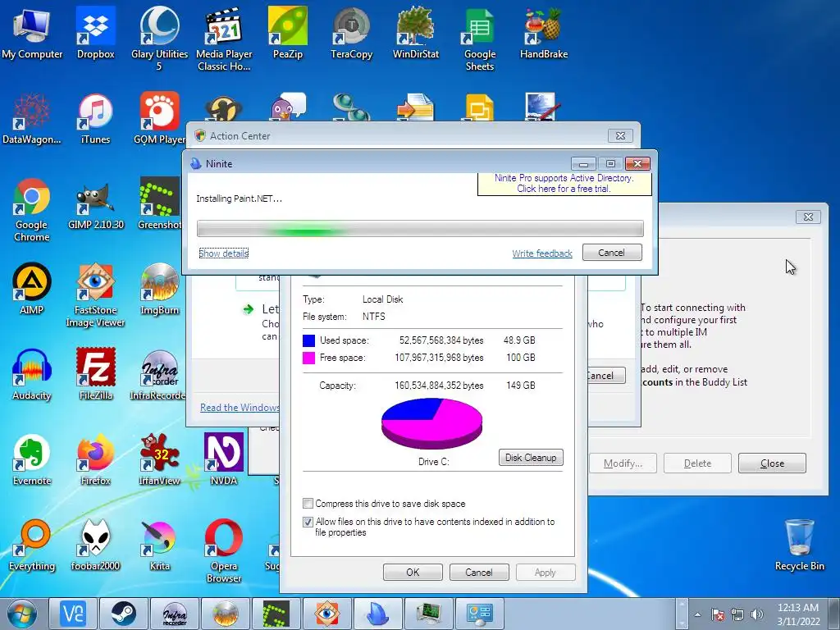The width and height of the screenshot is (840, 630).
Task: Click the disabled Apply button
Action: [546, 572]
